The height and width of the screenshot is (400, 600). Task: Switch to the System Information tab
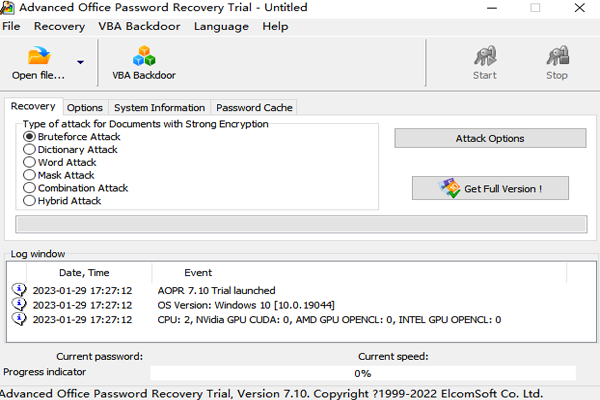[x=159, y=108]
